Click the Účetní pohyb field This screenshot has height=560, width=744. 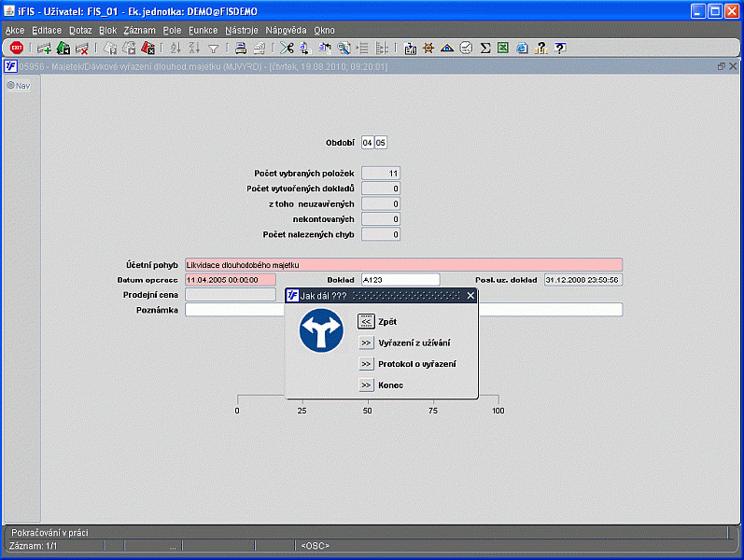coord(403,265)
